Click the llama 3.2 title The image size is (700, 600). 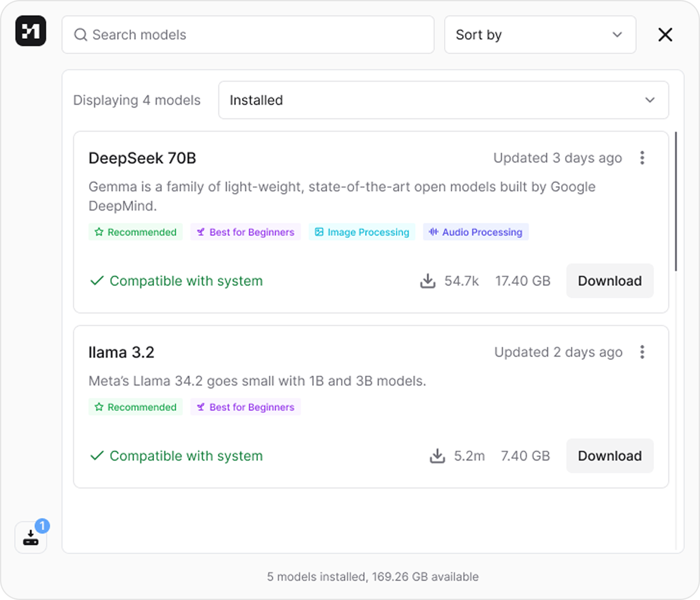[121, 352]
